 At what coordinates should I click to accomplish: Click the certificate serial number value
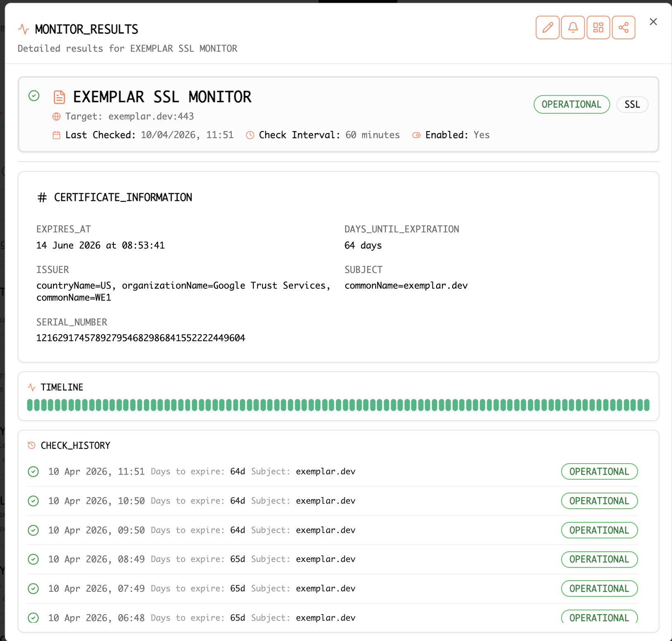click(141, 338)
